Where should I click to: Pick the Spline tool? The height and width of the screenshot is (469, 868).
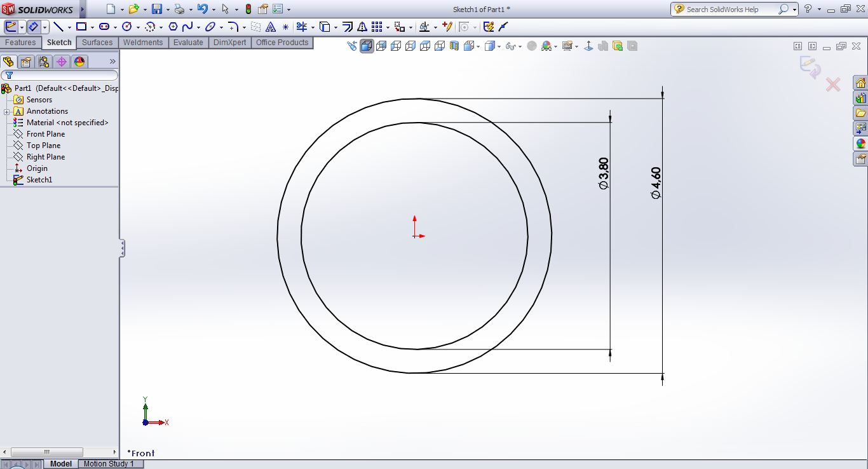coord(187,27)
